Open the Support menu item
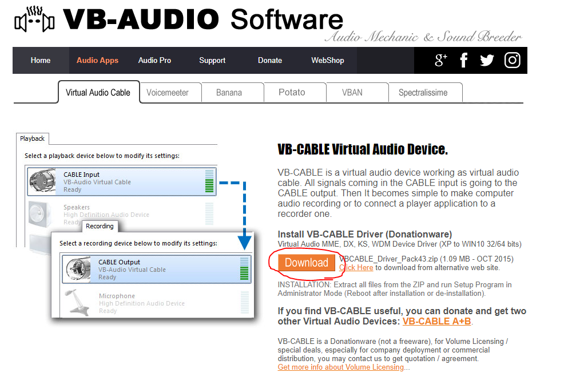 tap(212, 60)
